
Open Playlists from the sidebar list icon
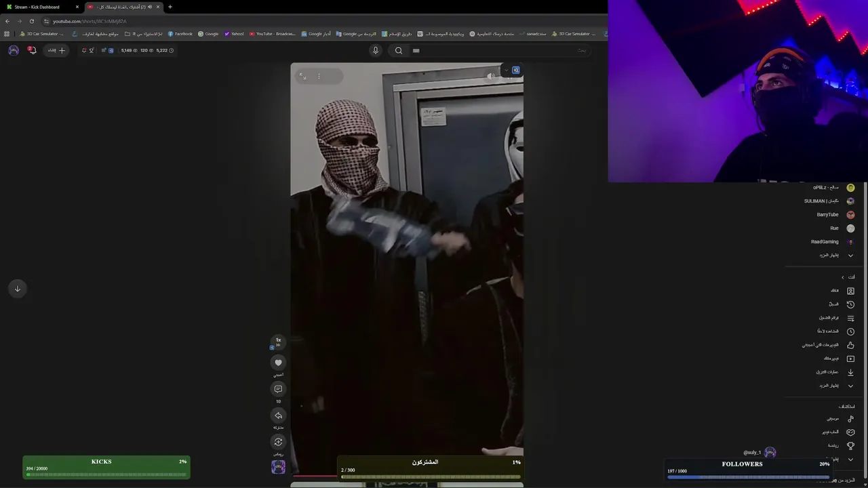tap(850, 318)
